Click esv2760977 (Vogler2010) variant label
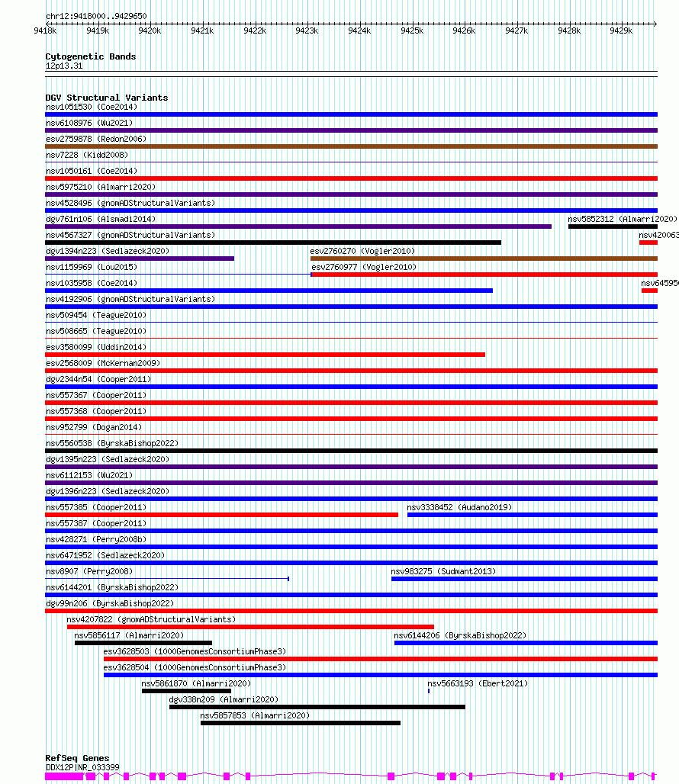The height and width of the screenshot is (784, 679). pyautogui.click(x=364, y=267)
